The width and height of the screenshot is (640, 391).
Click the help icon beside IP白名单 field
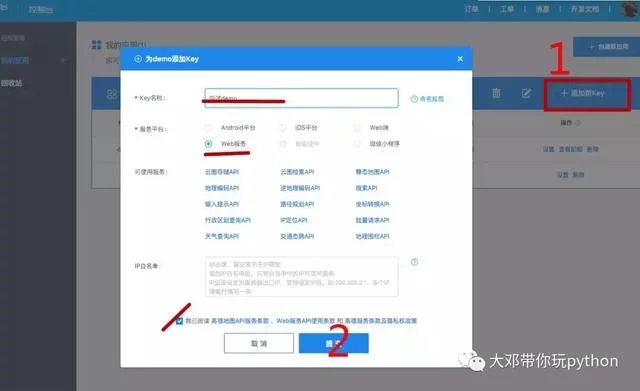point(414,262)
